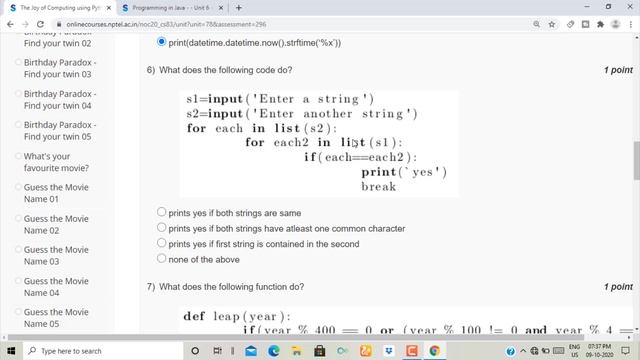Click the question 7 text
Viewport: 640px width, 360px height.
tap(231, 287)
